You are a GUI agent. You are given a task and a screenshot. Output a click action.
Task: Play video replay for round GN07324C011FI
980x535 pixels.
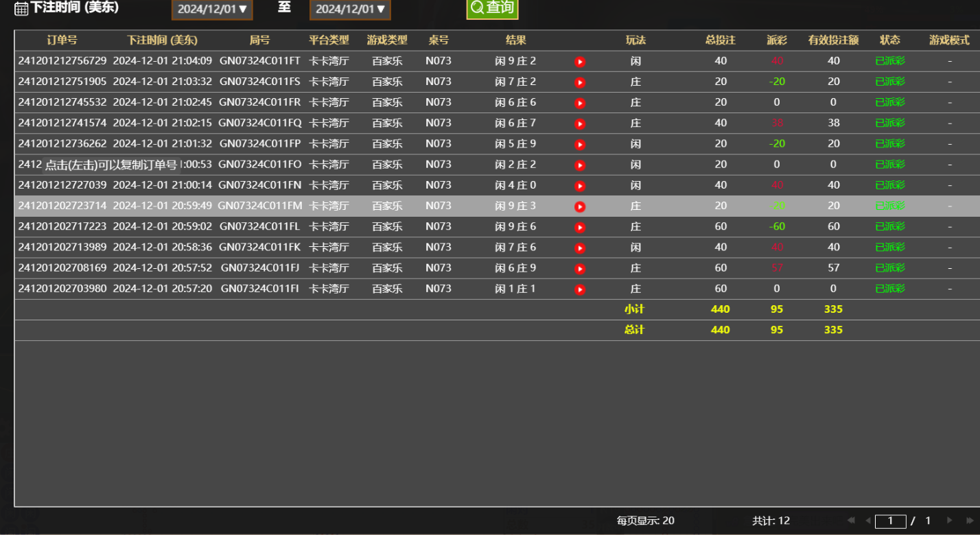(580, 289)
